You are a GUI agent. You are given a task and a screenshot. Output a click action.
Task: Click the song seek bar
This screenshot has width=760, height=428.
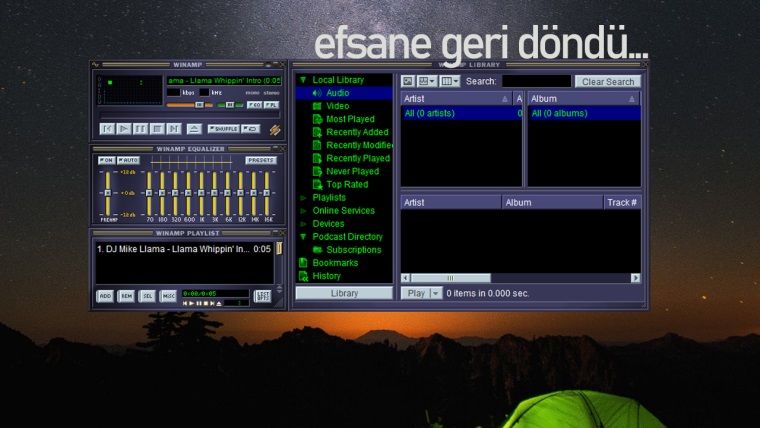[x=190, y=115]
